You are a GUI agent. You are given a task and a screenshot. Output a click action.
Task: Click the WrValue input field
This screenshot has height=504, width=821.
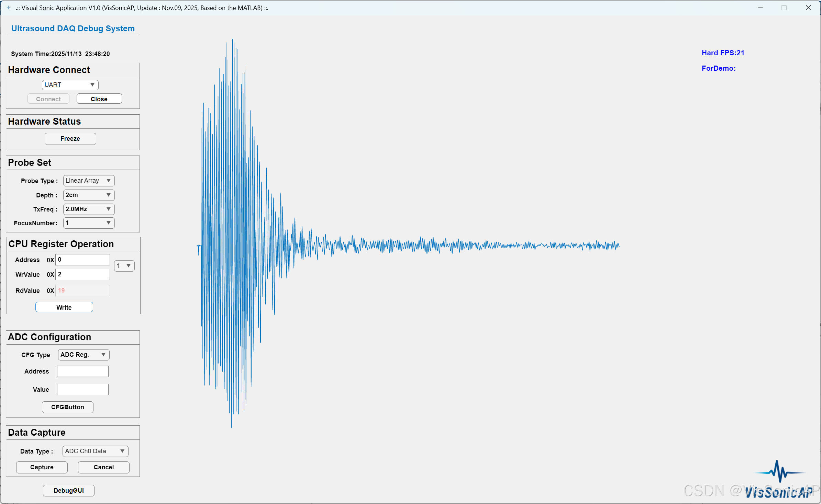point(82,274)
